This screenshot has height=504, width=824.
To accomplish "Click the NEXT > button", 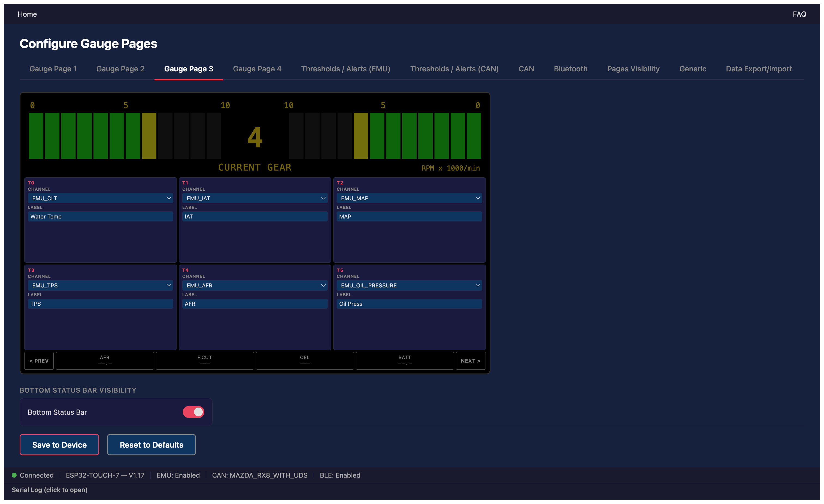I will pyautogui.click(x=471, y=360).
